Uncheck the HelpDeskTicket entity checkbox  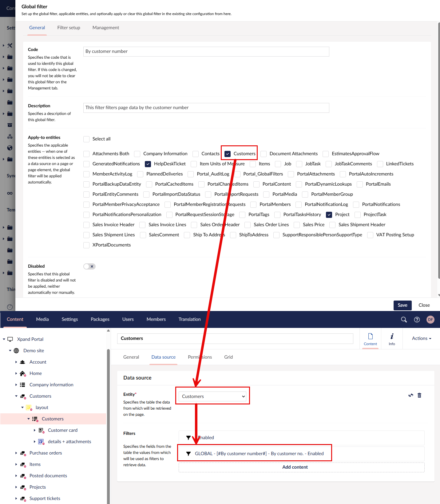tap(148, 164)
